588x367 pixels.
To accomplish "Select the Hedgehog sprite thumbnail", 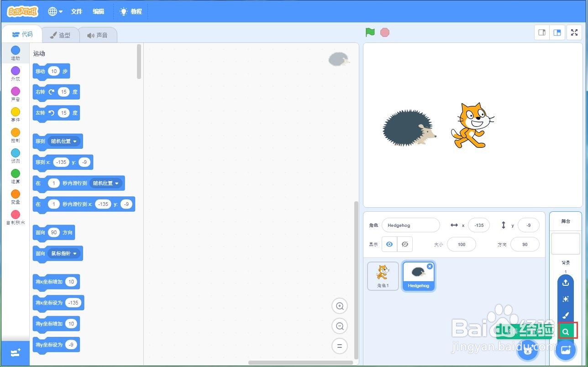I will click(419, 276).
